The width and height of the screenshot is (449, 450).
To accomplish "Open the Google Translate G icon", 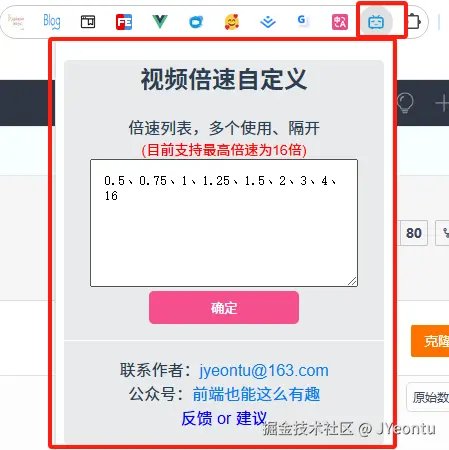I will pos(302,21).
